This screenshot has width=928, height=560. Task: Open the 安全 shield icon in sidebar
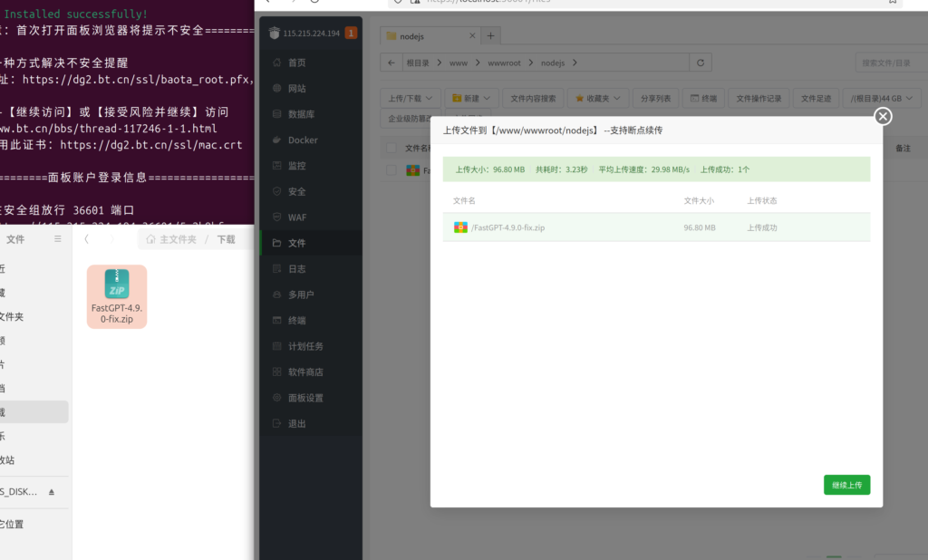coord(276,191)
